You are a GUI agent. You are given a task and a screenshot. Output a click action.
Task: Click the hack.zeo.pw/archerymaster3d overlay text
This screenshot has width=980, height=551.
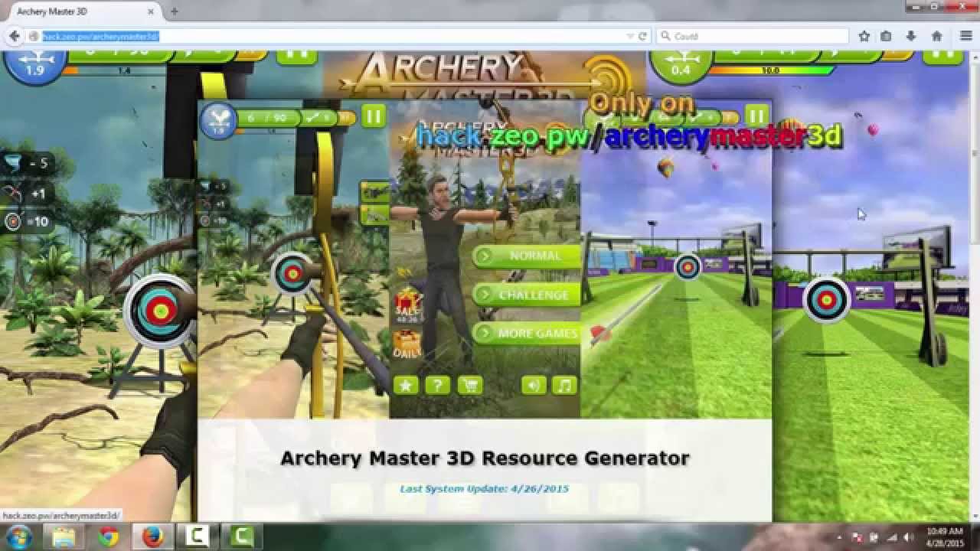[629, 136]
